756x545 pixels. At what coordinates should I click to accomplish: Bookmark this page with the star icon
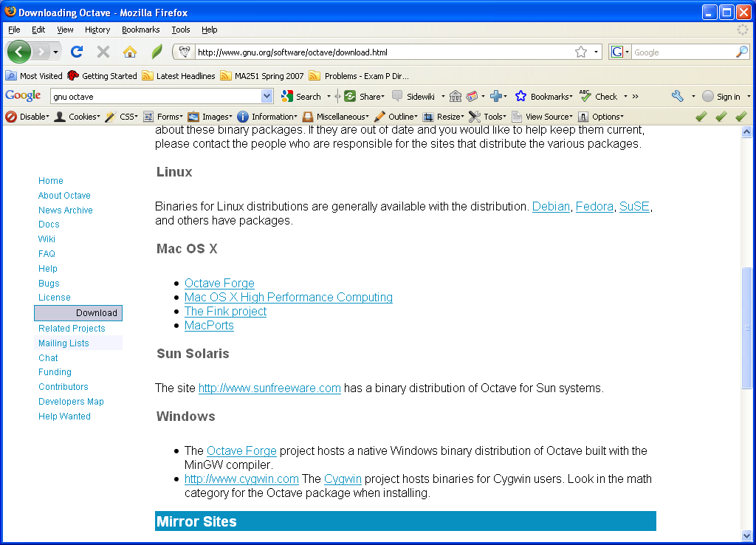tap(581, 52)
